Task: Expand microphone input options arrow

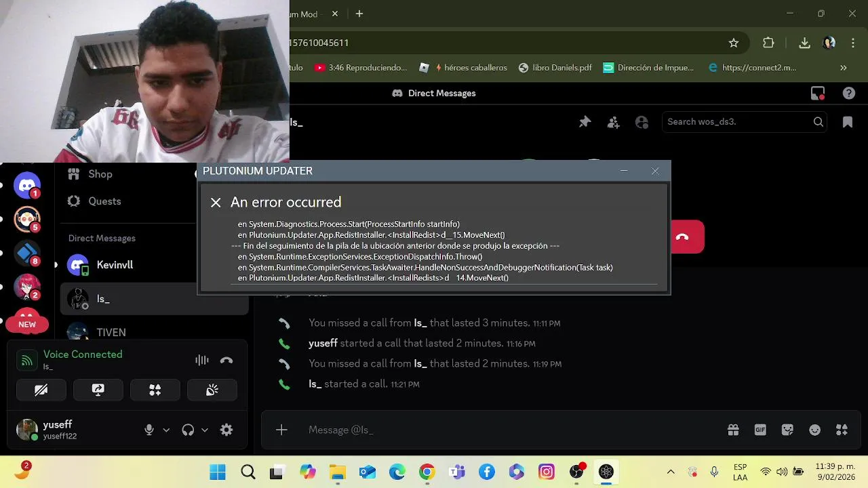Action: 166,430
